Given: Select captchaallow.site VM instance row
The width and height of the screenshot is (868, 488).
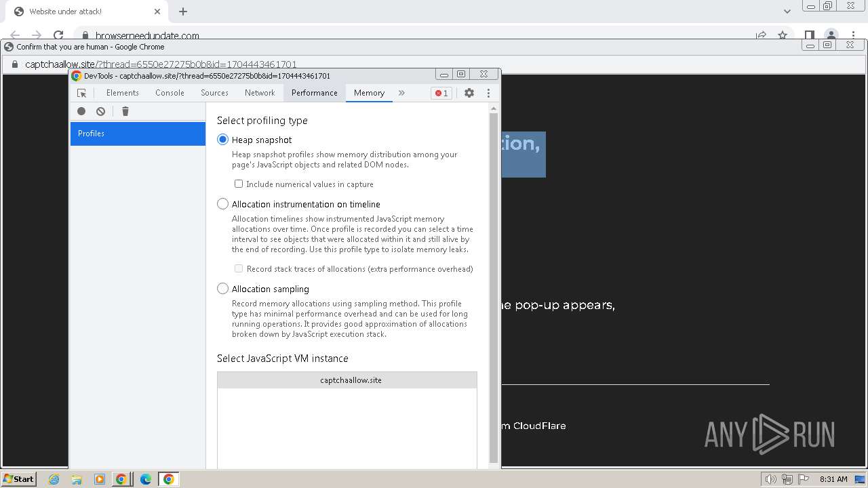Looking at the screenshot, I should point(347,380).
